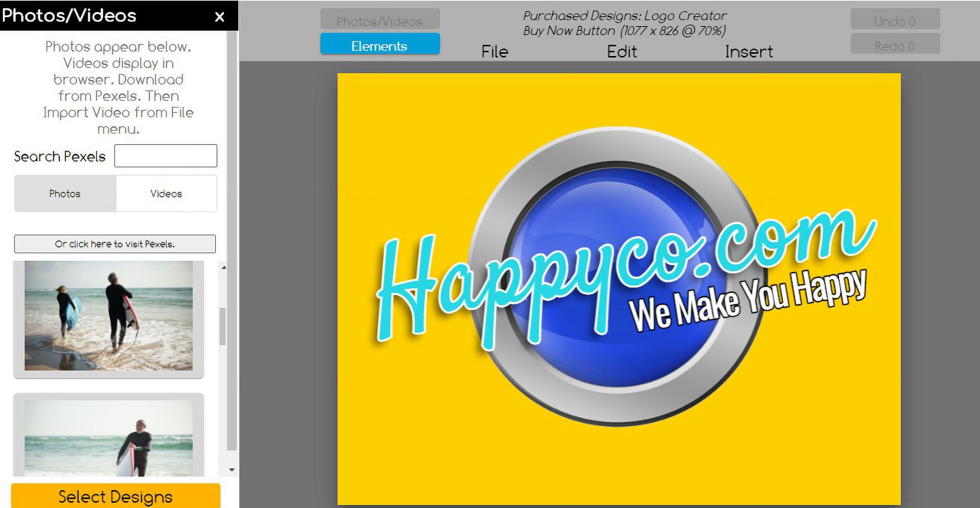Select the single surfer photo thumbnail
Image resolution: width=980 pixels, height=508 pixels.
point(108,438)
